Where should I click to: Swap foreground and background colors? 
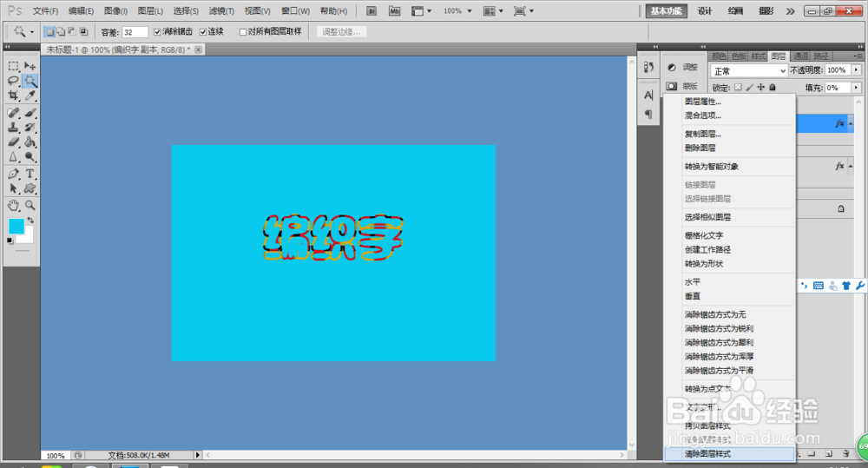(x=30, y=220)
